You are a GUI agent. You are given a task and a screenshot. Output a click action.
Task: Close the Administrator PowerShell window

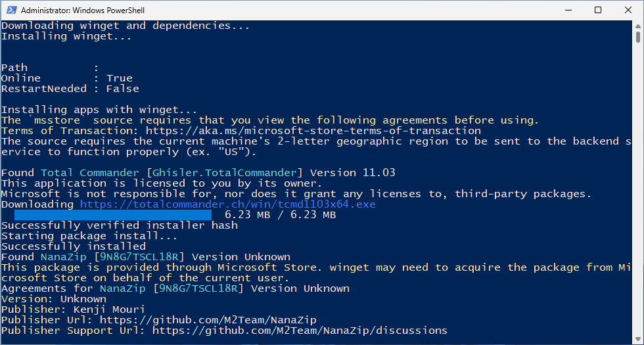pos(628,11)
